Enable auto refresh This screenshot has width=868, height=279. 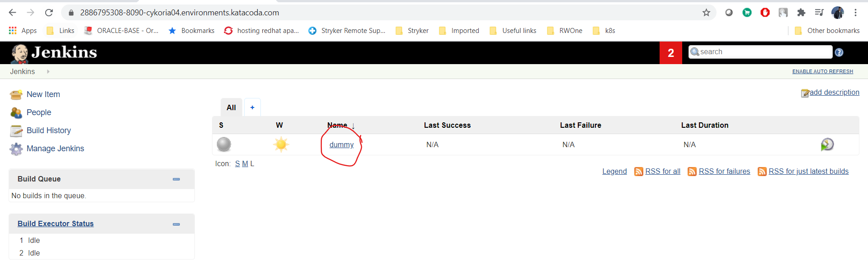tap(822, 71)
